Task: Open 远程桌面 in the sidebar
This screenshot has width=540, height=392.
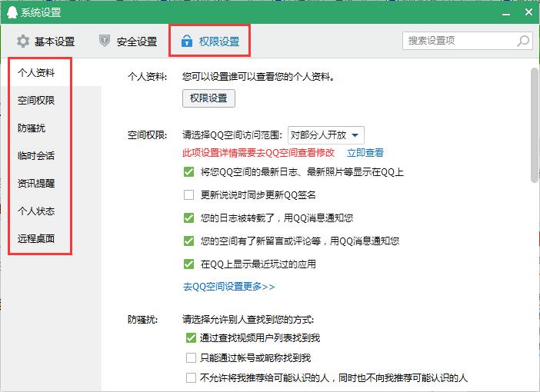Action: coord(36,238)
